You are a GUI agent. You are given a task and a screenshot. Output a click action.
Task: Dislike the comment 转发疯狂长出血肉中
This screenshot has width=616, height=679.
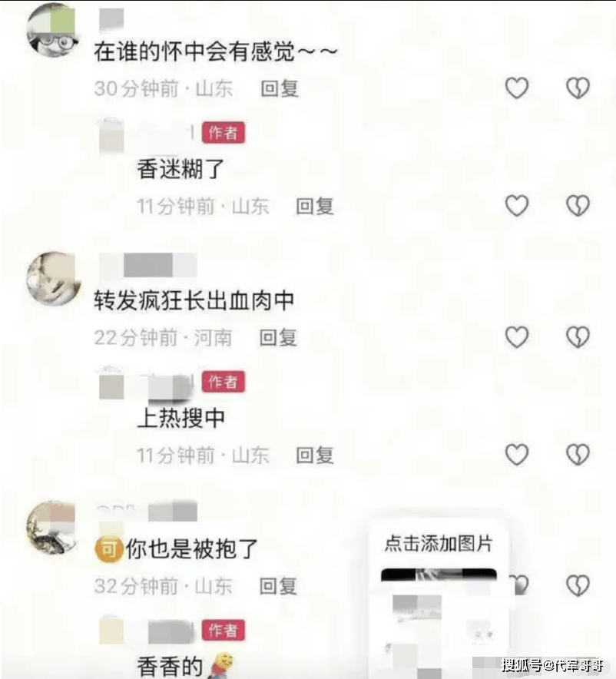coord(578,337)
